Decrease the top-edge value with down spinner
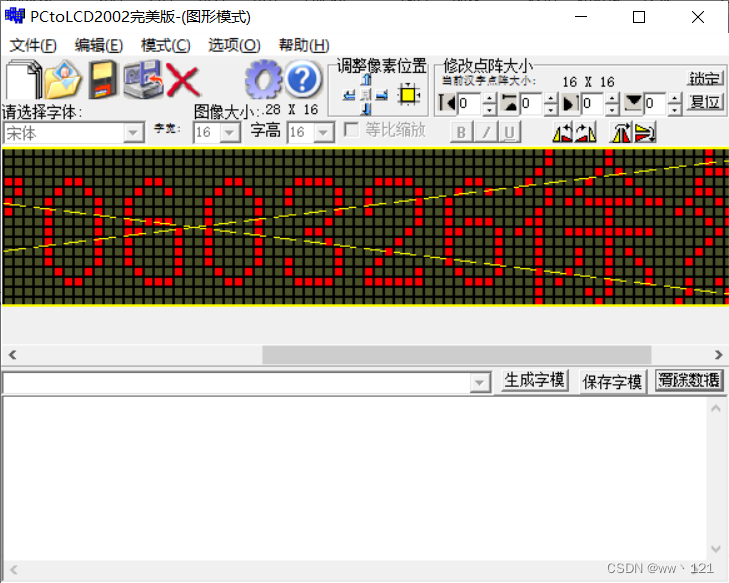This screenshot has width=729, height=583. (x=550, y=110)
